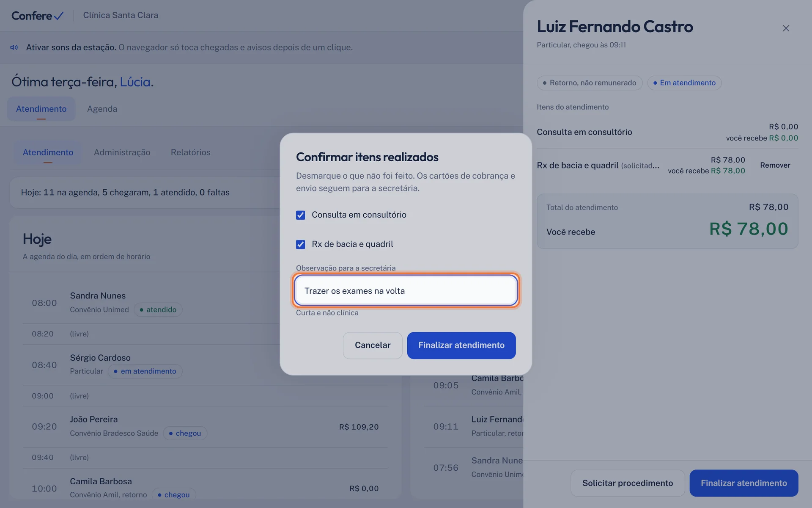Focus the Observação para a secretária field

click(x=406, y=290)
